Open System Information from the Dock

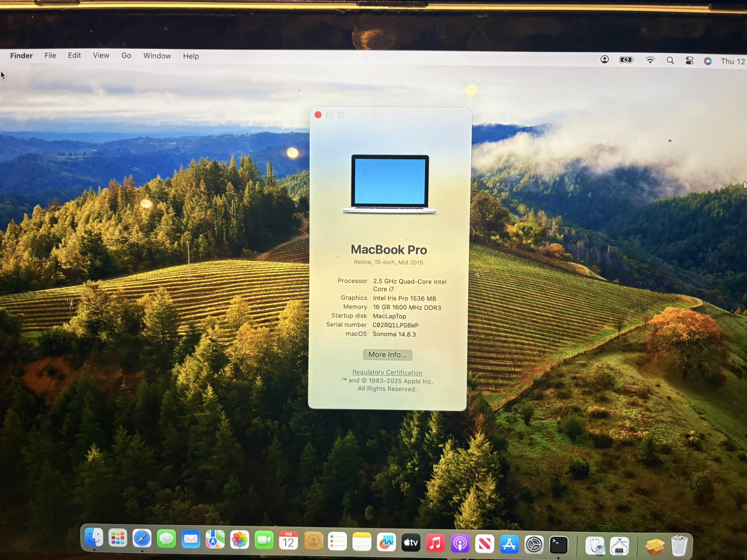[619, 546]
